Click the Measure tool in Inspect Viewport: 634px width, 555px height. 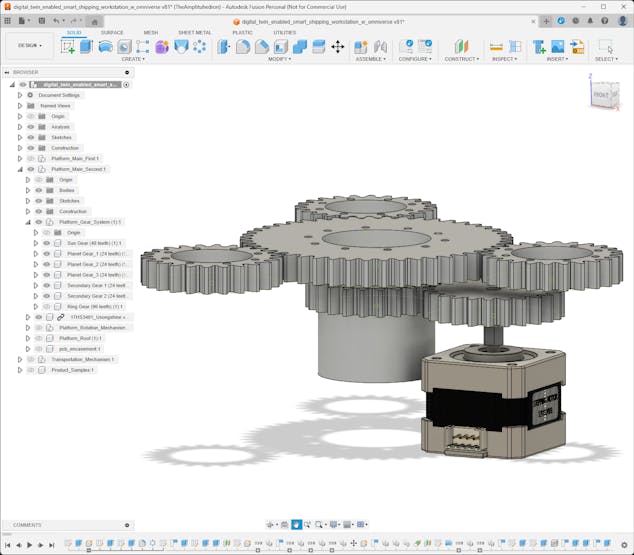(496, 46)
